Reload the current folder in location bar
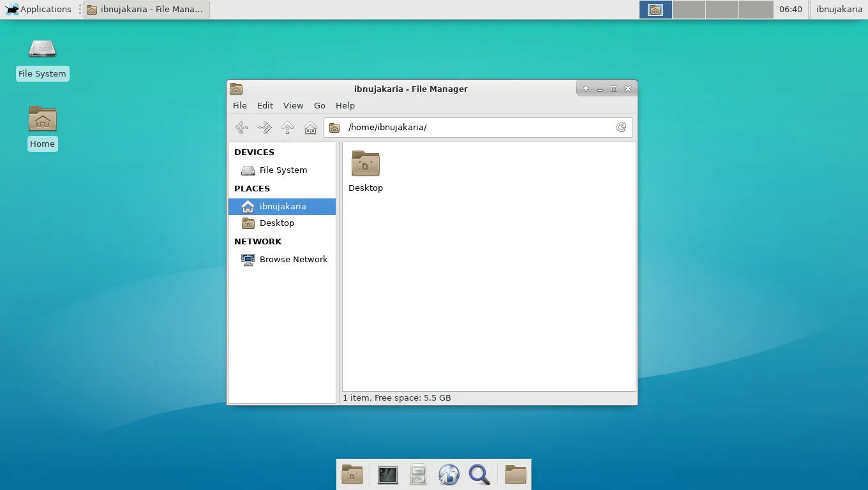868x490 pixels. (x=621, y=128)
